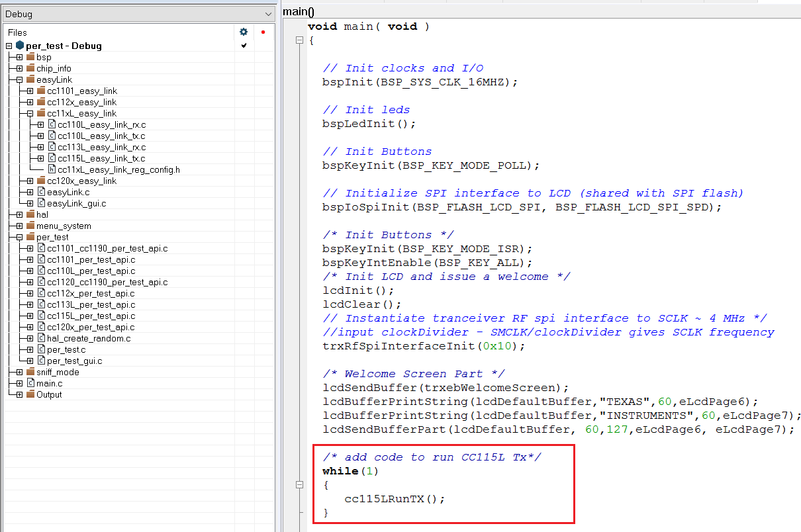Expand the cc1101_easy_link folder
Image resolution: width=801 pixels, height=532 pixels.
30,91
